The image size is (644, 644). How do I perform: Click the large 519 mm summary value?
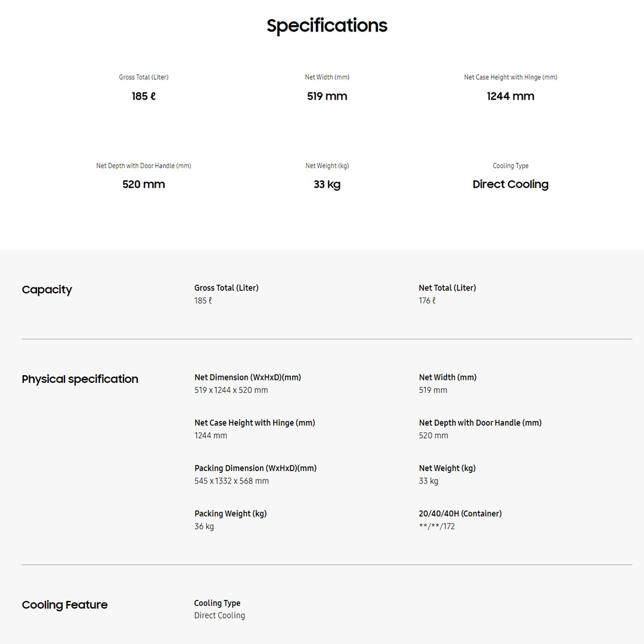[327, 96]
